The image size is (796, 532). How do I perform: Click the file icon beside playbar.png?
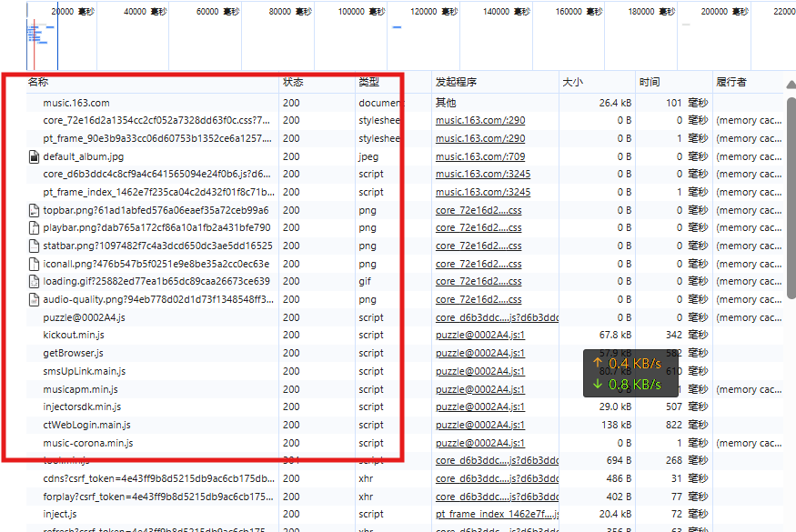(x=34, y=228)
